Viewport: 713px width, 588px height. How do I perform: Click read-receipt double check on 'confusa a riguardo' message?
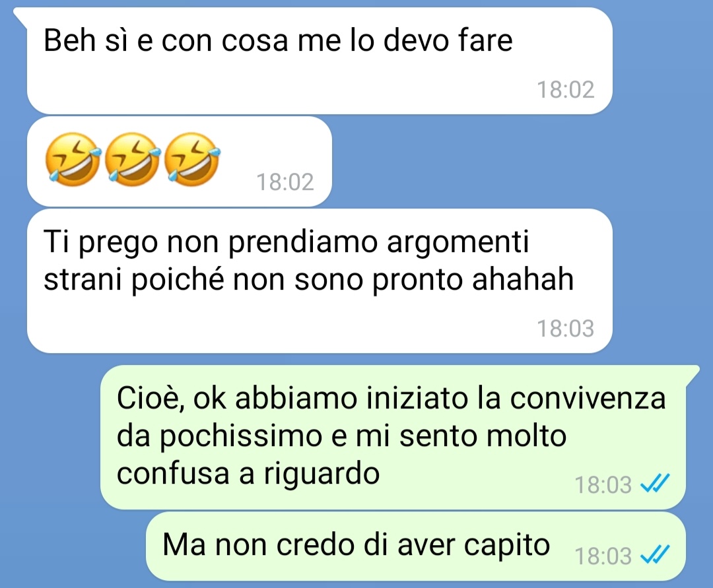655,483
